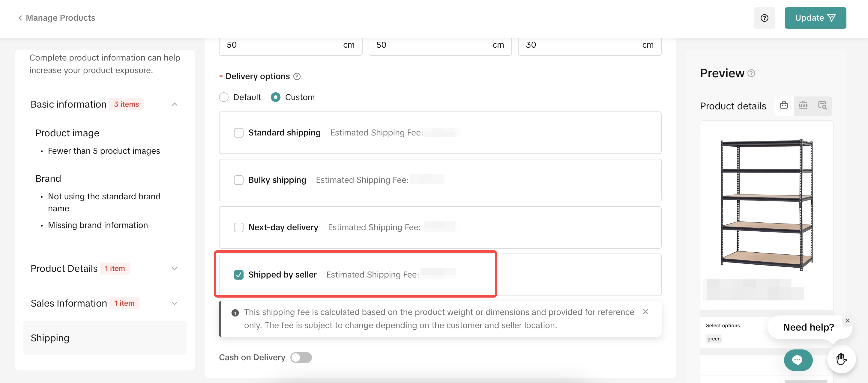Viewport: 868px width, 383px height.
Task: Expand the Product Details section
Action: [x=174, y=268]
